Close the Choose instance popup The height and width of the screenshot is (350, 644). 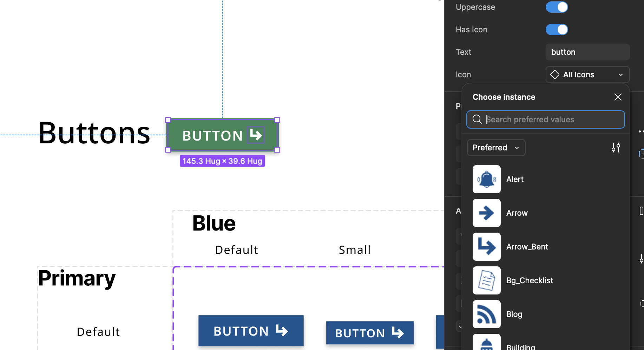pyautogui.click(x=618, y=97)
